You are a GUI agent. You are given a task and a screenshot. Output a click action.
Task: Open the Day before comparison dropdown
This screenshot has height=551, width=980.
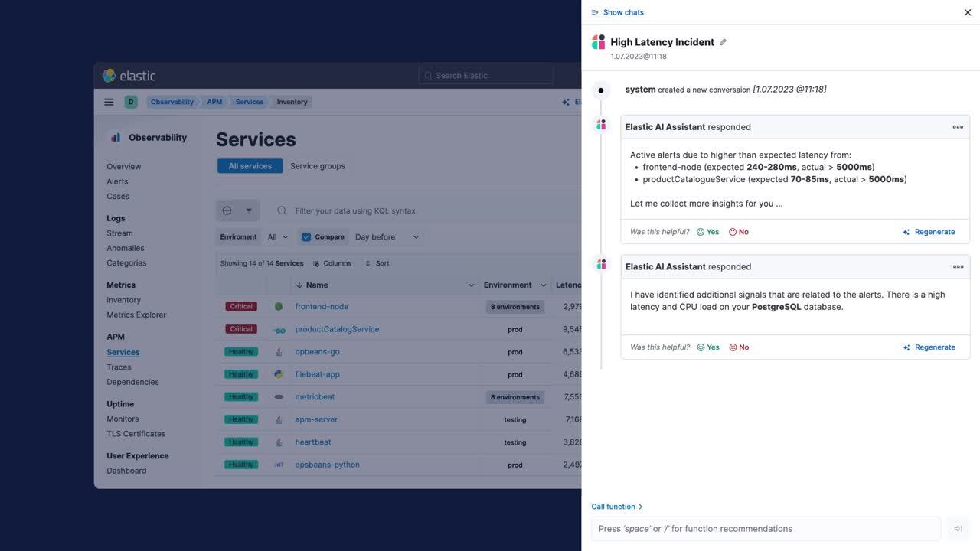point(387,237)
